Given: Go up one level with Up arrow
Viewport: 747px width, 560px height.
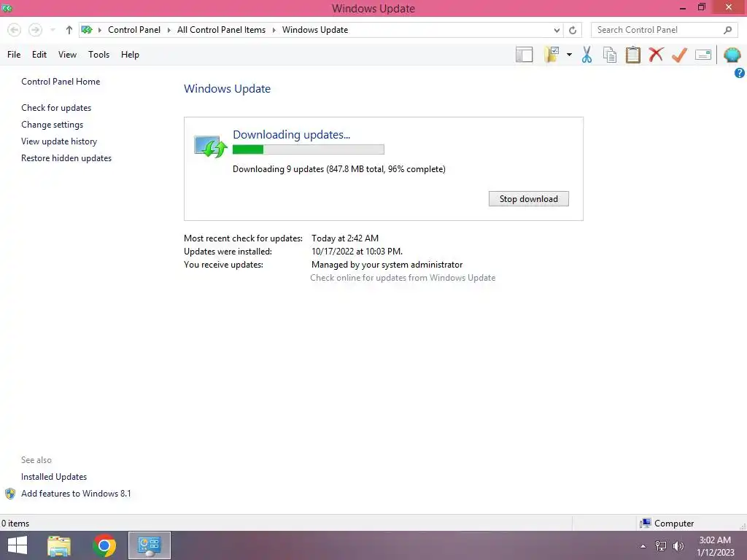Looking at the screenshot, I should click(x=69, y=30).
